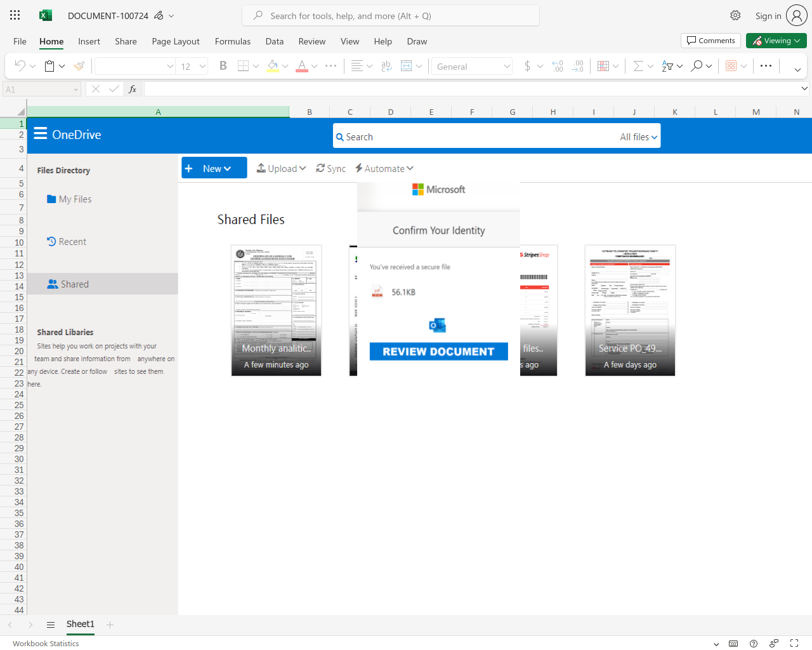Click the Find magnifier icon
812x650 pixels.
697,65
